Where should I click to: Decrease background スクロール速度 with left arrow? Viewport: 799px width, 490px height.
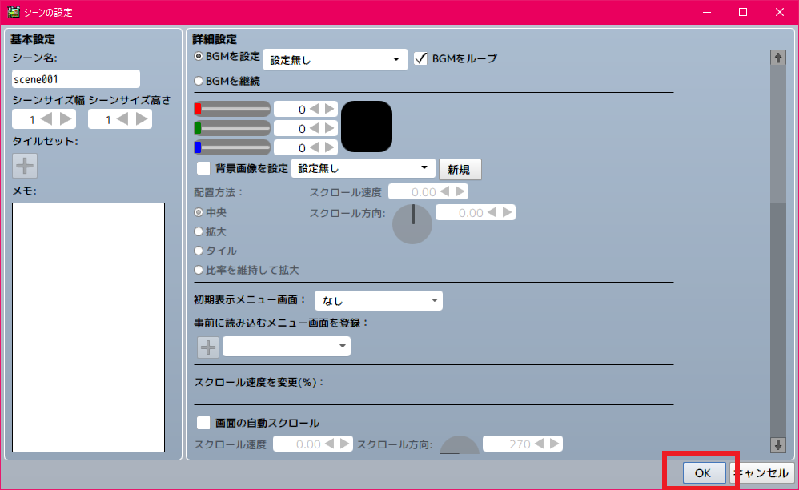445,192
